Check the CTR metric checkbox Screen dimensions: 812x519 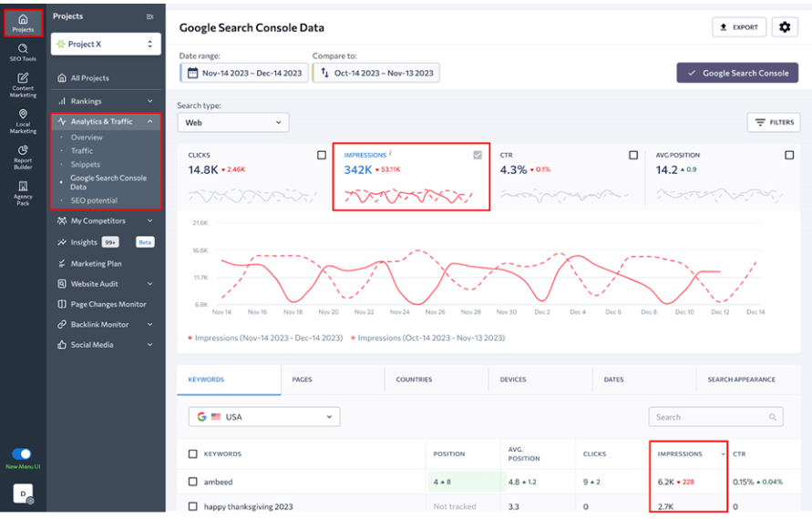tap(632, 155)
